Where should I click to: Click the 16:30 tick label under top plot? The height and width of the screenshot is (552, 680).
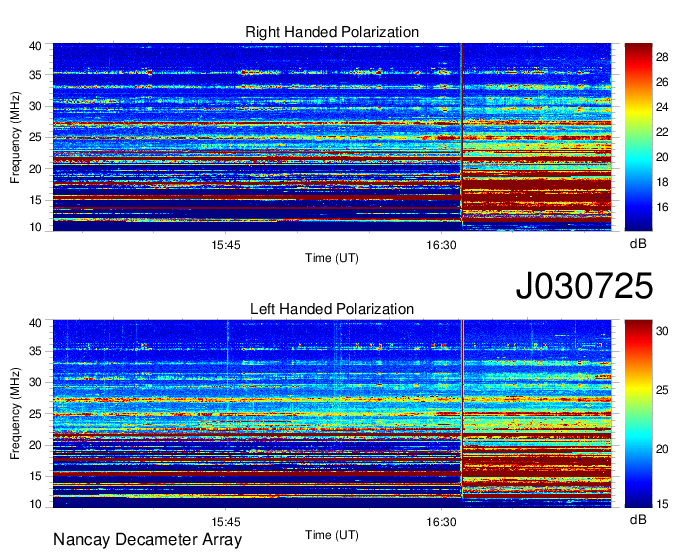(x=441, y=245)
